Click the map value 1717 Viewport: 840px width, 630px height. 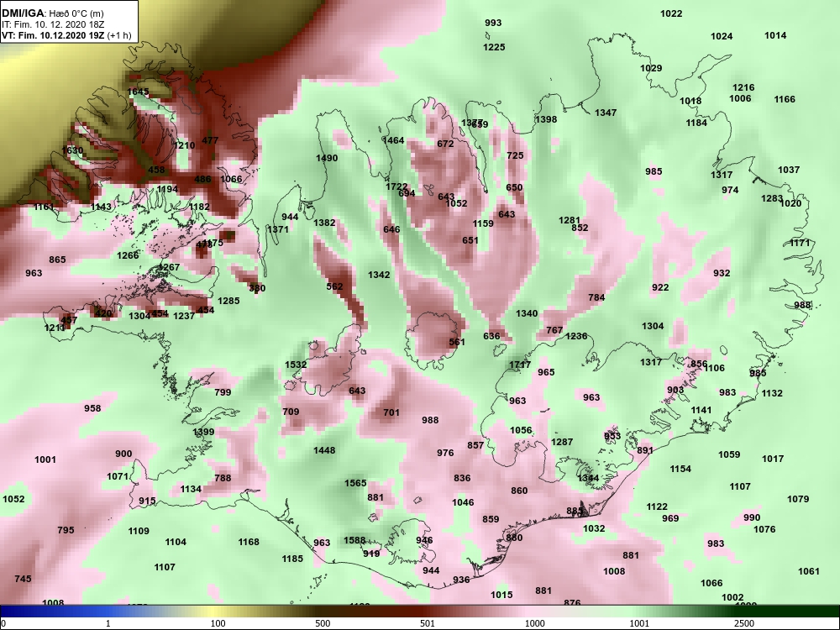pyautogui.click(x=520, y=365)
